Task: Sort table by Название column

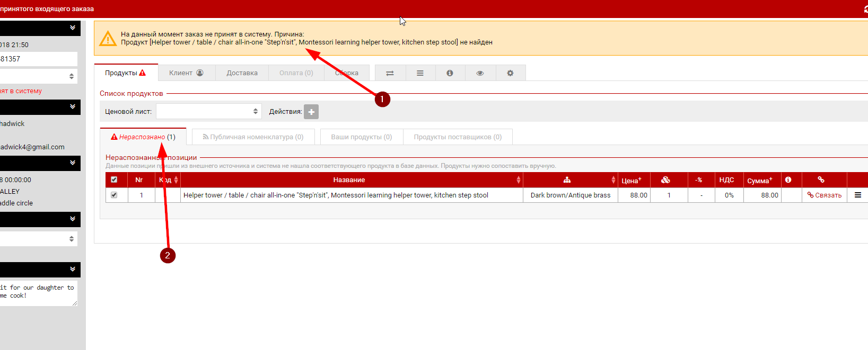Action: click(x=349, y=180)
